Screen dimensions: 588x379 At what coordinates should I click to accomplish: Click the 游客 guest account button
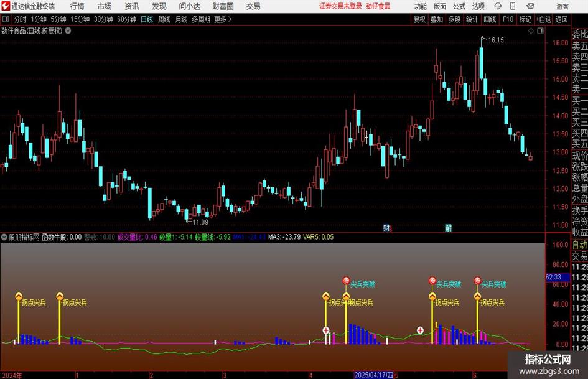tap(562, 6)
